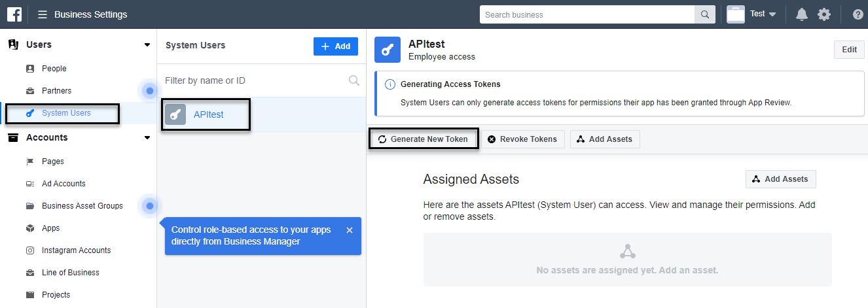Click the blue Add system user button

click(336, 46)
